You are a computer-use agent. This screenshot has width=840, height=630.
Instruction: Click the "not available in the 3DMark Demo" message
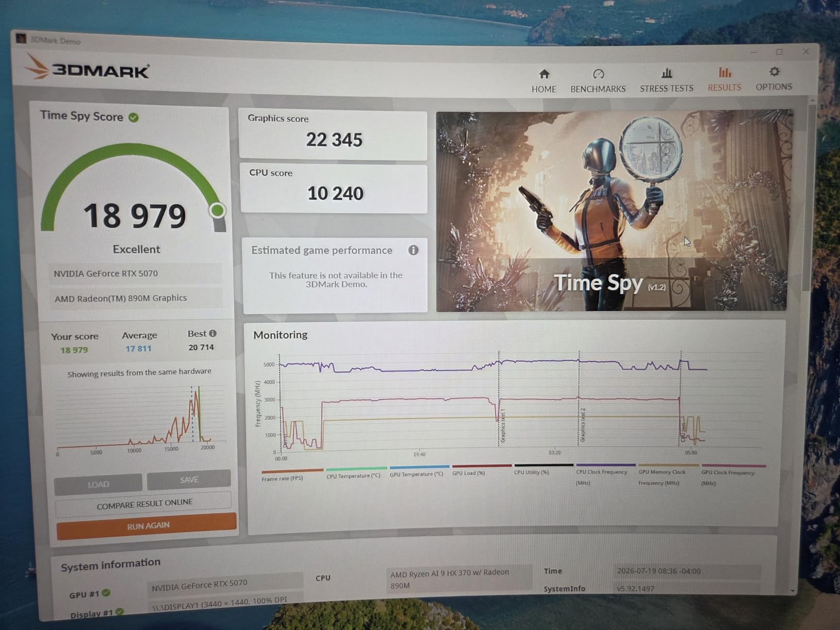pos(336,279)
